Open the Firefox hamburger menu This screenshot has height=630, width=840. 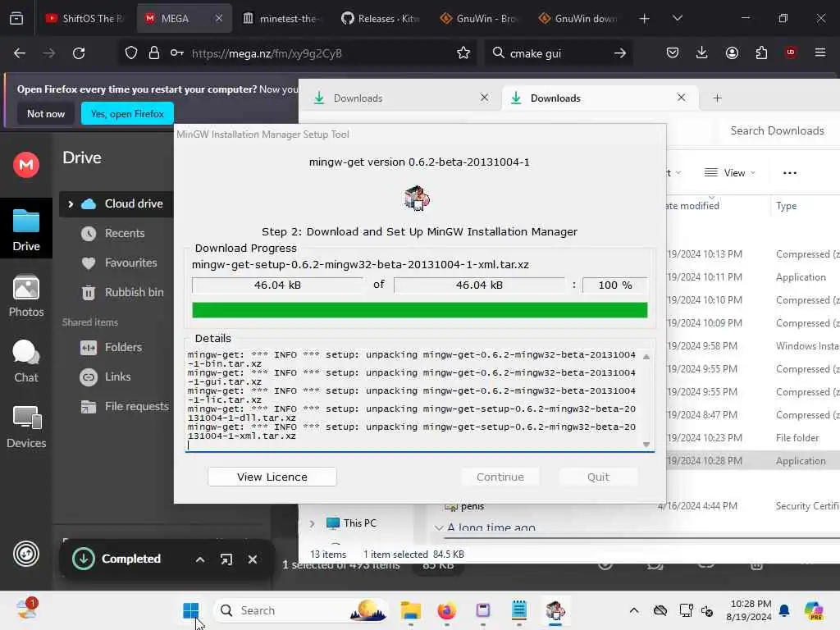pyautogui.click(x=820, y=52)
